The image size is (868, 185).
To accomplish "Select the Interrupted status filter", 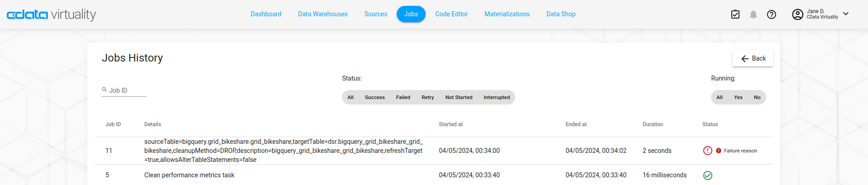I will tap(496, 97).
